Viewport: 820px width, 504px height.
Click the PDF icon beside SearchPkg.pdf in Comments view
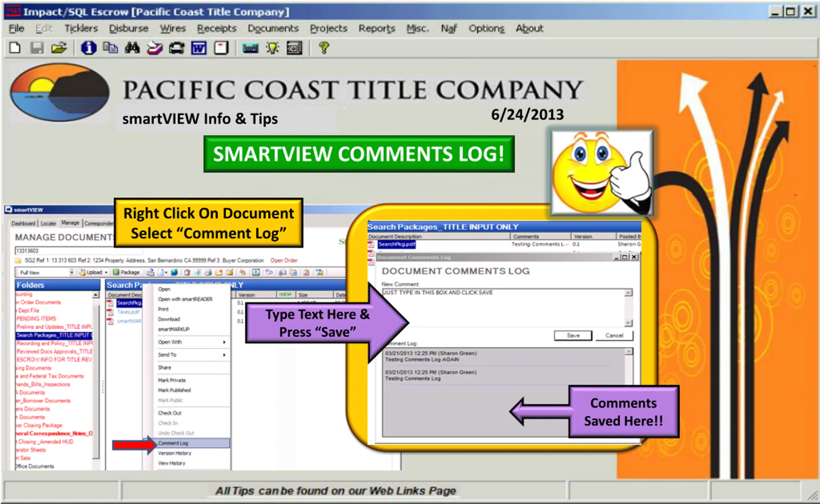[x=371, y=244]
